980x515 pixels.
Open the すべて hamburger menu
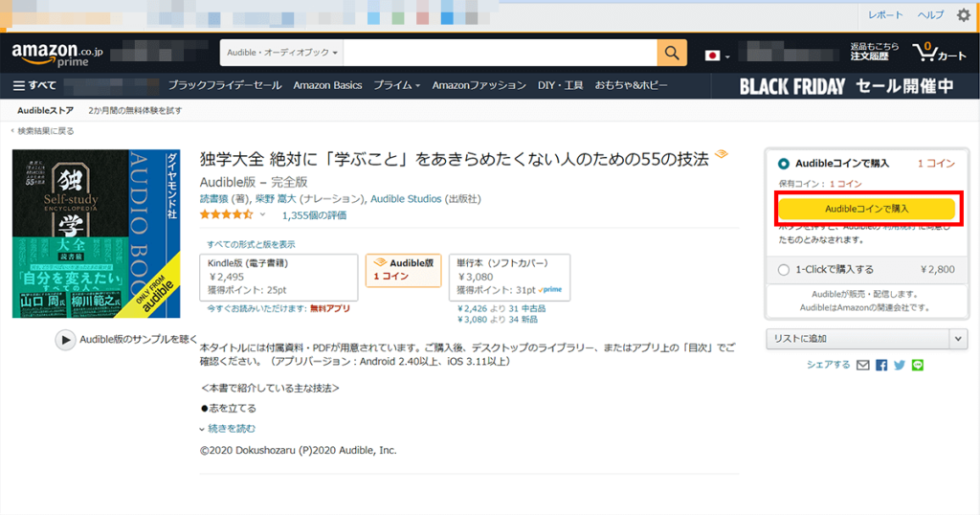coord(35,85)
